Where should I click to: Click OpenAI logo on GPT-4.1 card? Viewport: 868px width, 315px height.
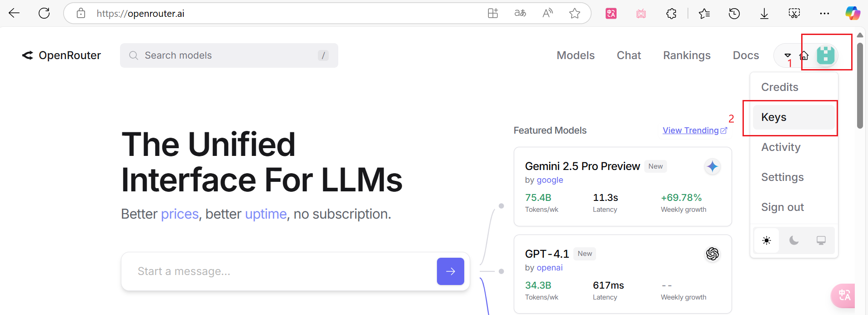tap(712, 254)
